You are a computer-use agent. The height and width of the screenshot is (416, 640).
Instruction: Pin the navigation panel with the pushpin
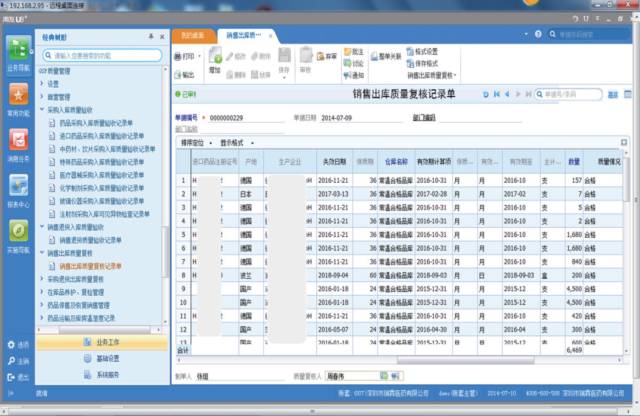(x=151, y=37)
